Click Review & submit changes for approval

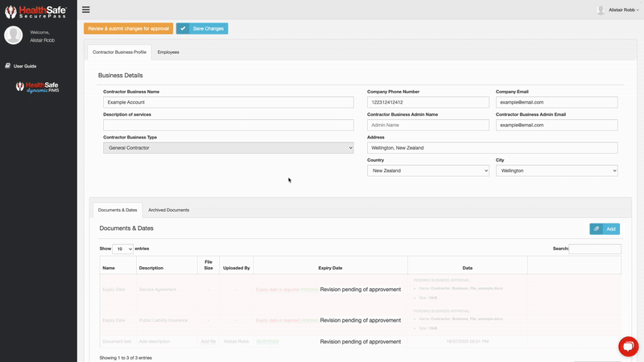click(x=127, y=28)
